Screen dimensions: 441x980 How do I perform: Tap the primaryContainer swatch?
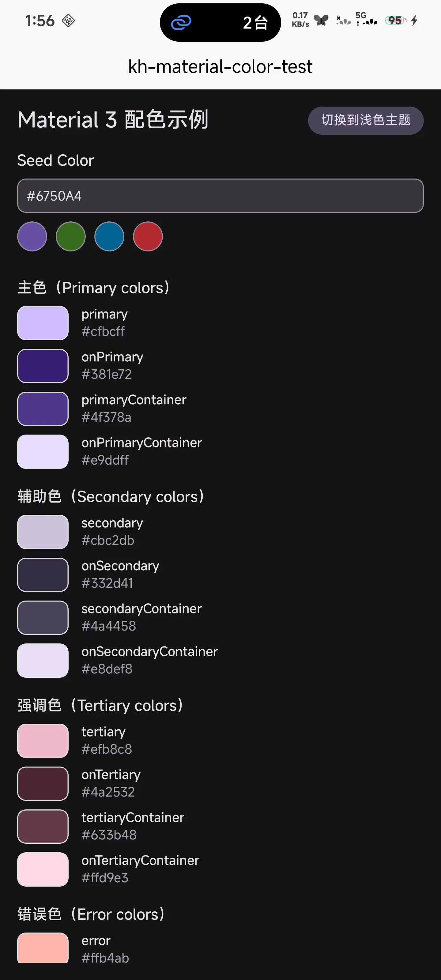pos(43,409)
